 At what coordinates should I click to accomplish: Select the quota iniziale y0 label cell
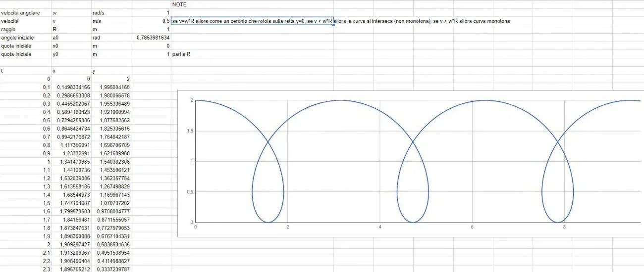26,54
